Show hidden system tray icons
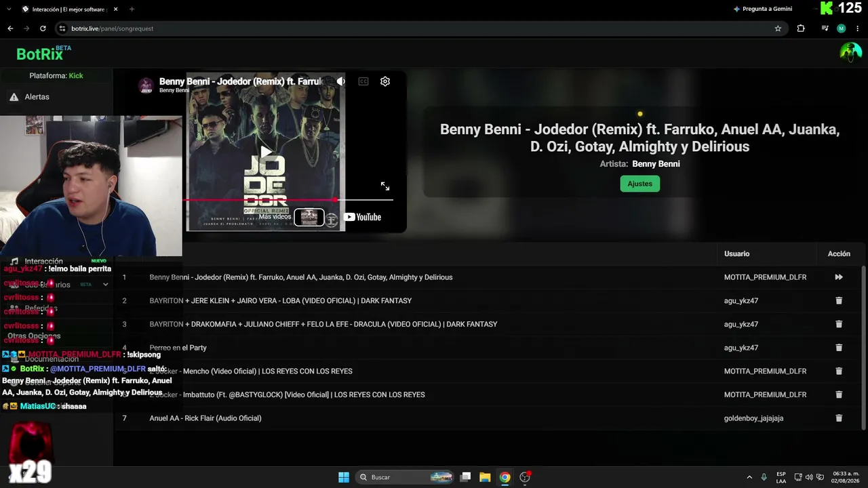 click(x=749, y=477)
